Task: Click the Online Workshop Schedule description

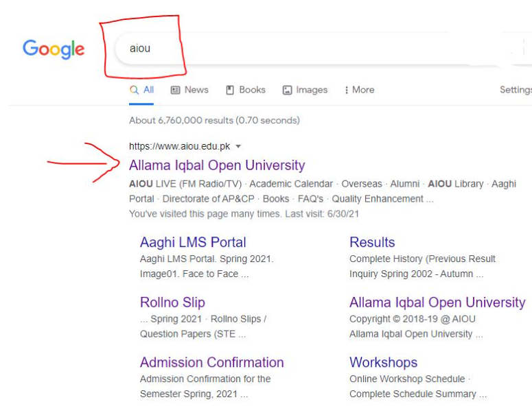Action: [x=407, y=379]
